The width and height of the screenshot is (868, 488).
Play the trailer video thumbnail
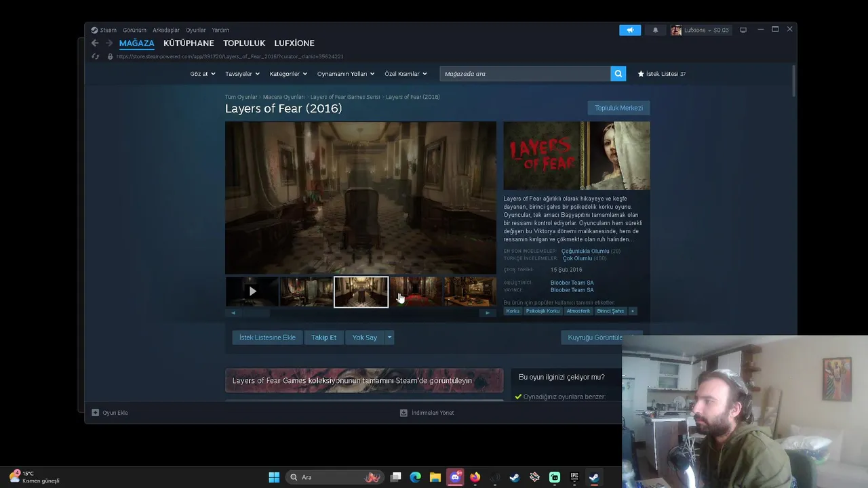pyautogui.click(x=252, y=291)
